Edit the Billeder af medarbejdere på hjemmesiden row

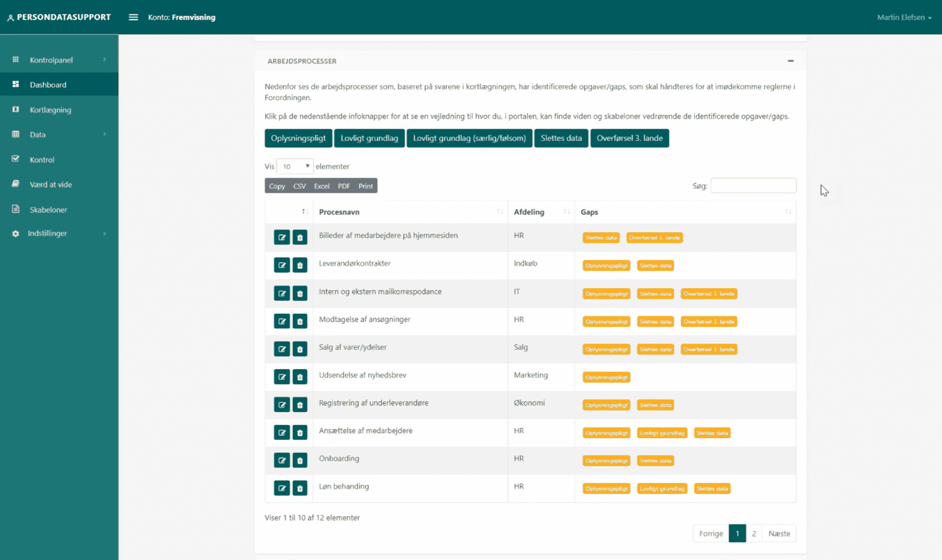click(281, 238)
